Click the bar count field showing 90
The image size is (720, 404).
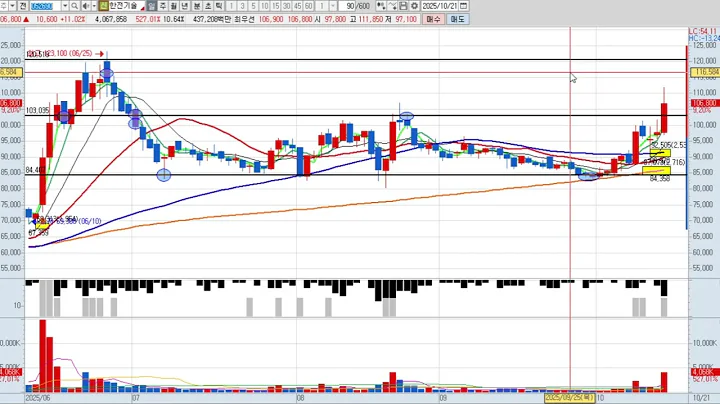pos(348,6)
